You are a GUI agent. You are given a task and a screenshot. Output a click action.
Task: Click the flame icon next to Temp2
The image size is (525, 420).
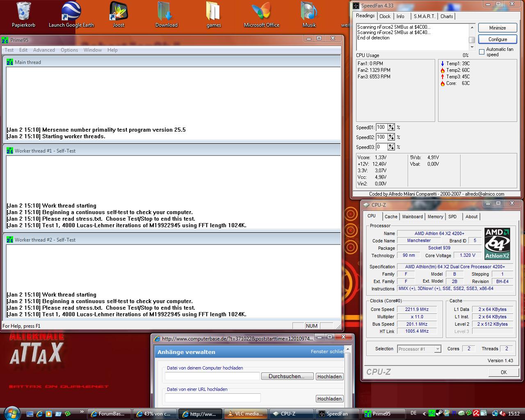point(443,70)
